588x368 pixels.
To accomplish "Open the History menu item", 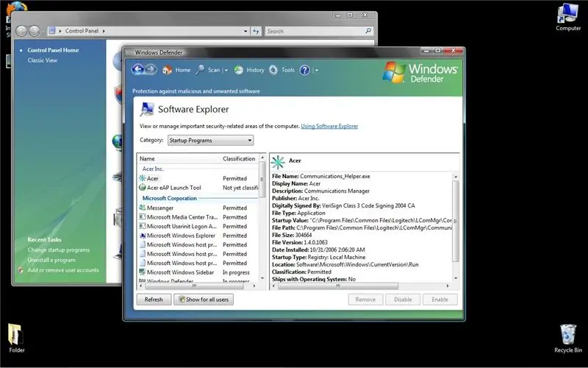I will tap(255, 70).
